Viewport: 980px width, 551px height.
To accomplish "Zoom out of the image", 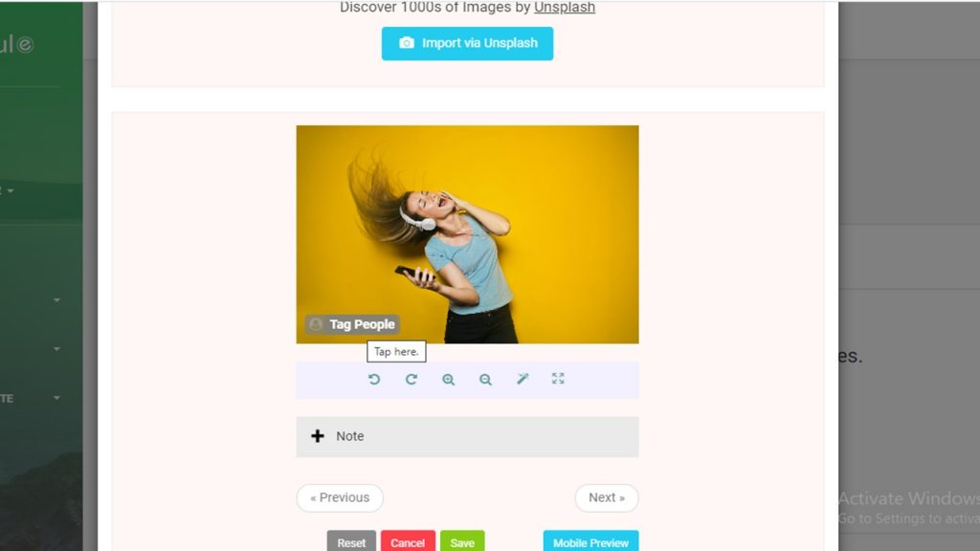I will (x=485, y=379).
